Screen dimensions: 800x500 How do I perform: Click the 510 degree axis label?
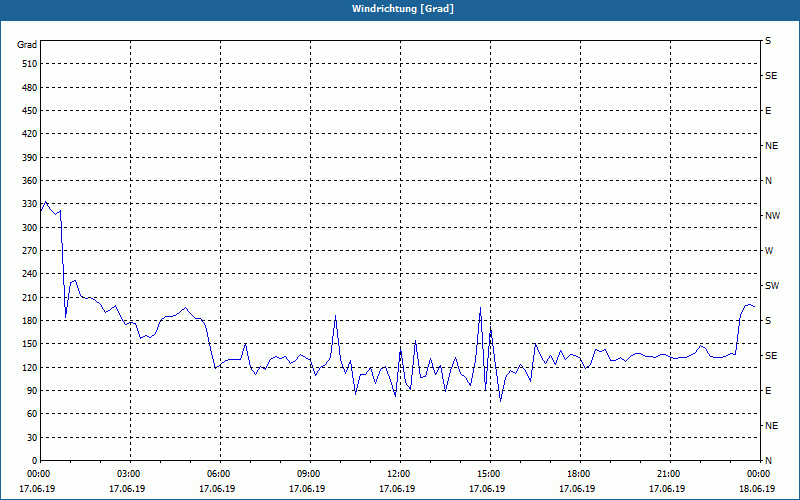click(x=30, y=64)
